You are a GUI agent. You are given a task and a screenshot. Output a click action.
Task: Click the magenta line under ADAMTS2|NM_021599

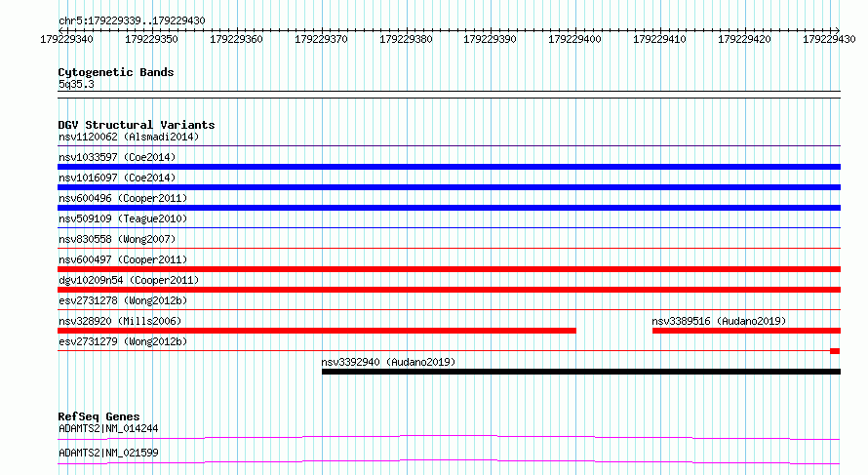[x=449, y=461]
